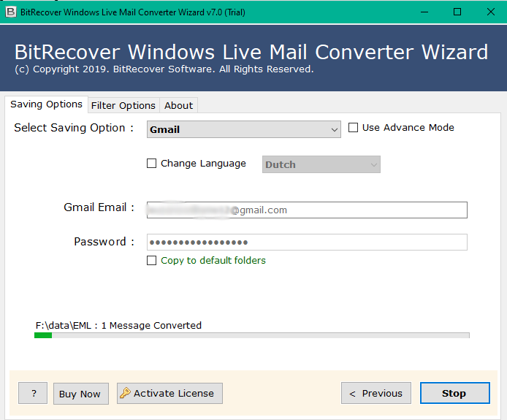Open the Filter Options tab

point(123,105)
